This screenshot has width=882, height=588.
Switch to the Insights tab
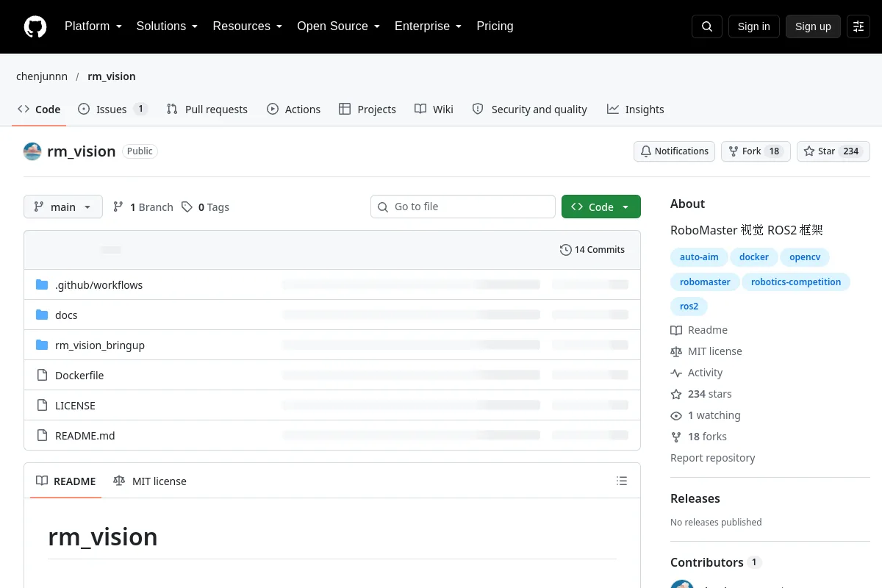[x=636, y=109]
